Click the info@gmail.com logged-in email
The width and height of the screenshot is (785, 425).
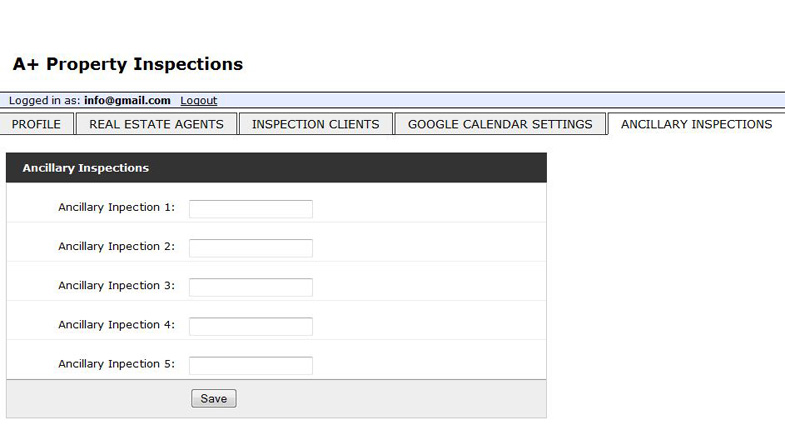[x=127, y=101]
